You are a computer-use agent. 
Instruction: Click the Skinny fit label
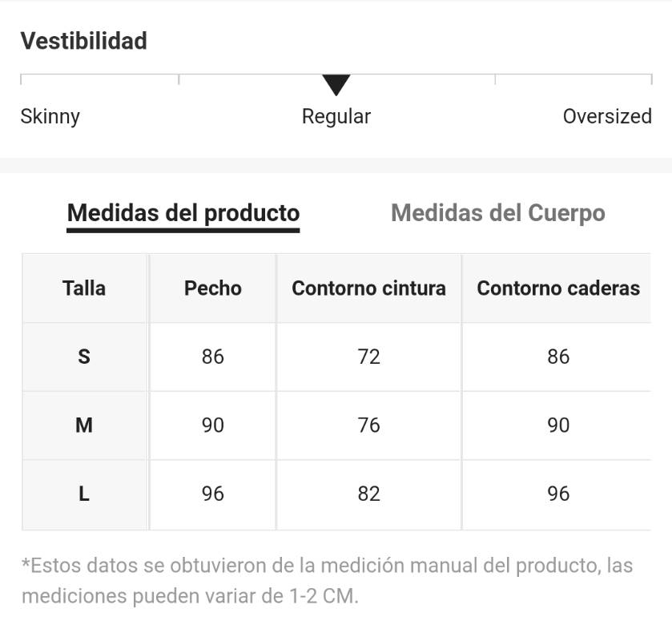point(50,117)
